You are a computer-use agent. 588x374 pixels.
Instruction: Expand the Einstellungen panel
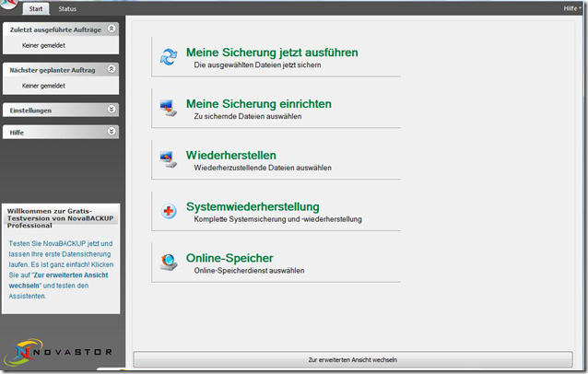[x=112, y=109]
